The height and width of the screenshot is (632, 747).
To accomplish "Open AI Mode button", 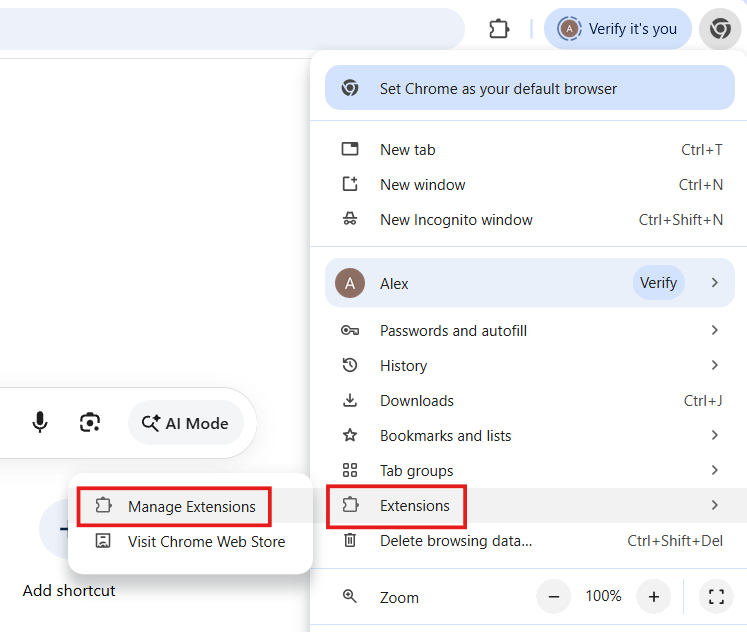I will pos(186,422).
